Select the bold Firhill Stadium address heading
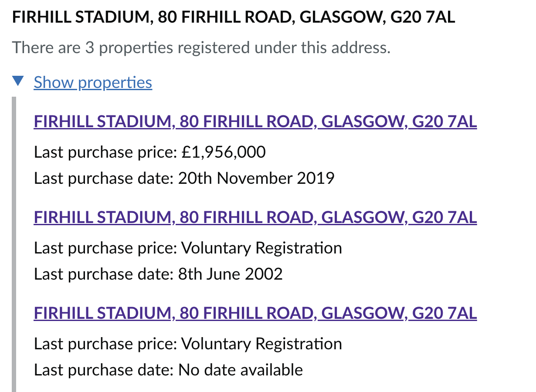Image resolution: width=536 pixels, height=392 pixels. [234, 17]
